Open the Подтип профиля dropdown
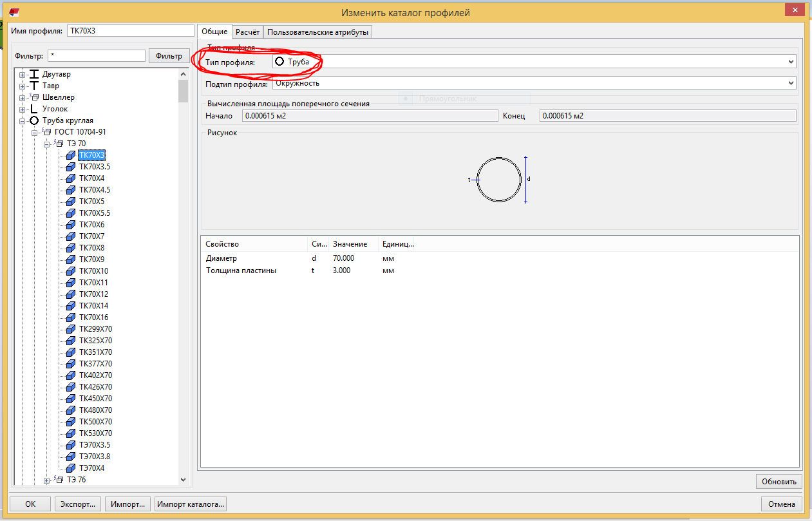 pos(791,83)
